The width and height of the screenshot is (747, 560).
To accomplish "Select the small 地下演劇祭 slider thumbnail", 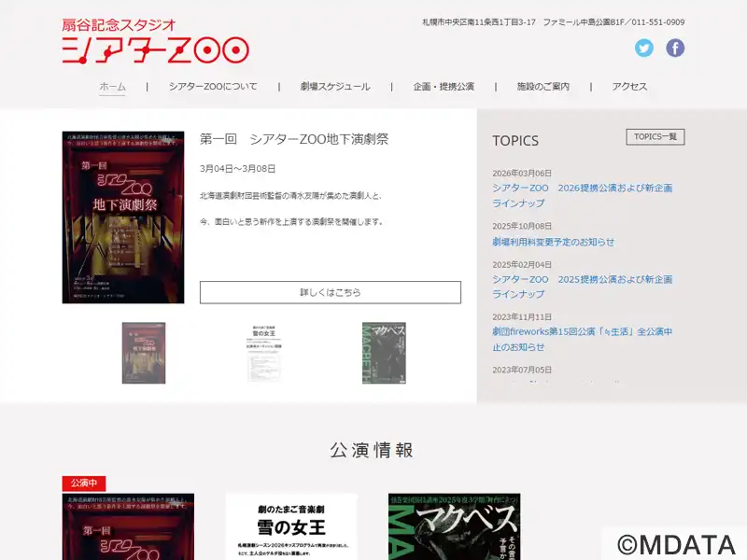I will pos(144,353).
